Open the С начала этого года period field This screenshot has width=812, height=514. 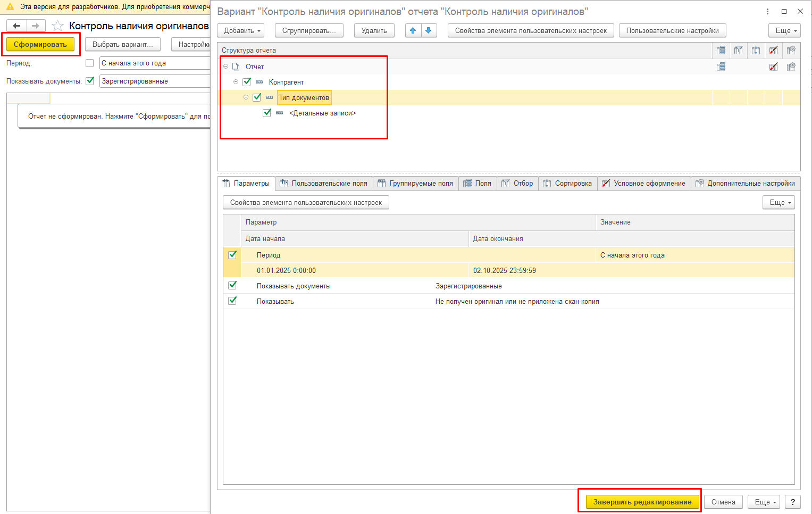coord(155,63)
